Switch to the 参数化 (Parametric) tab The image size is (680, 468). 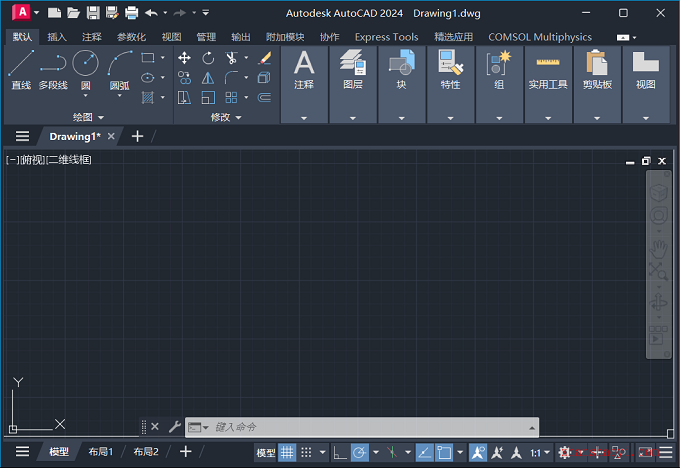coord(131,37)
